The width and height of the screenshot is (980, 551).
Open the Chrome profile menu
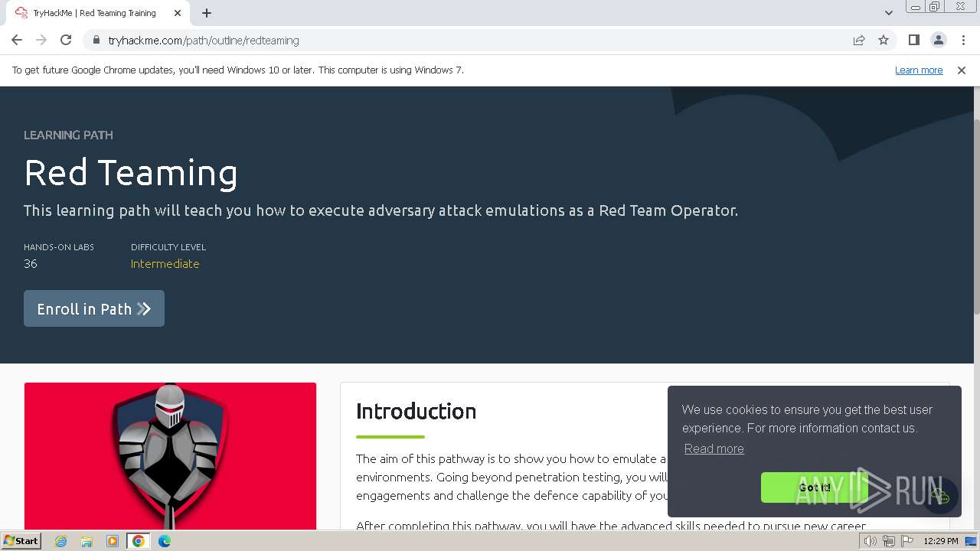coord(938,40)
